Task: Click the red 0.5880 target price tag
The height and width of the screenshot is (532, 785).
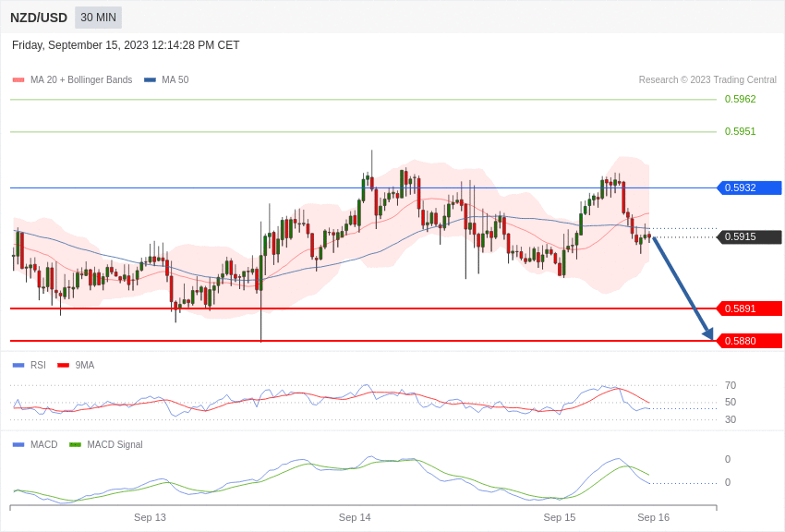Action: tap(750, 341)
